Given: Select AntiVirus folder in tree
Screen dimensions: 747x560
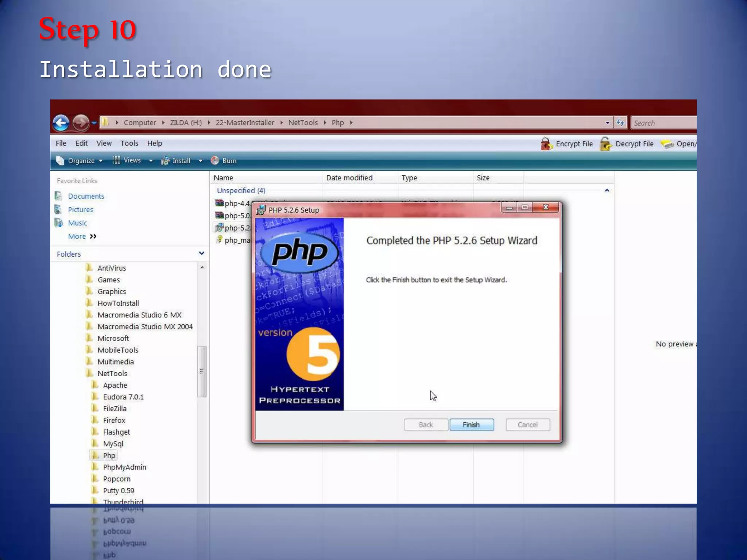Looking at the screenshot, I should pos(112,268).
